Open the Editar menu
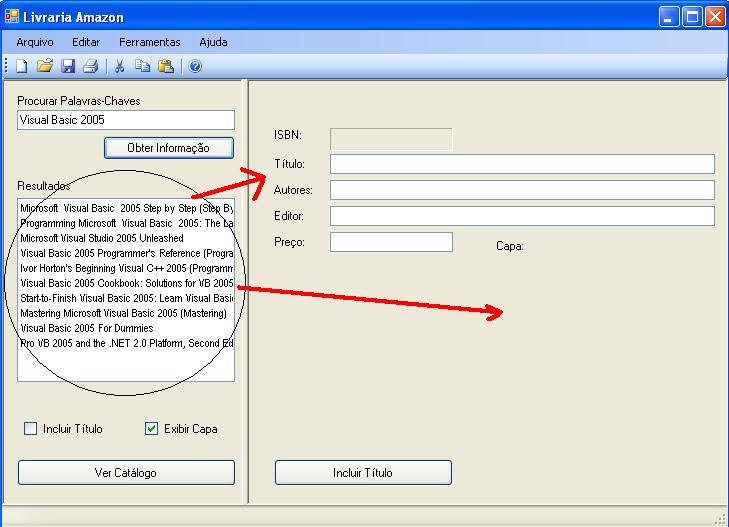This screenshot has width=729, height=527. [86, 42]
